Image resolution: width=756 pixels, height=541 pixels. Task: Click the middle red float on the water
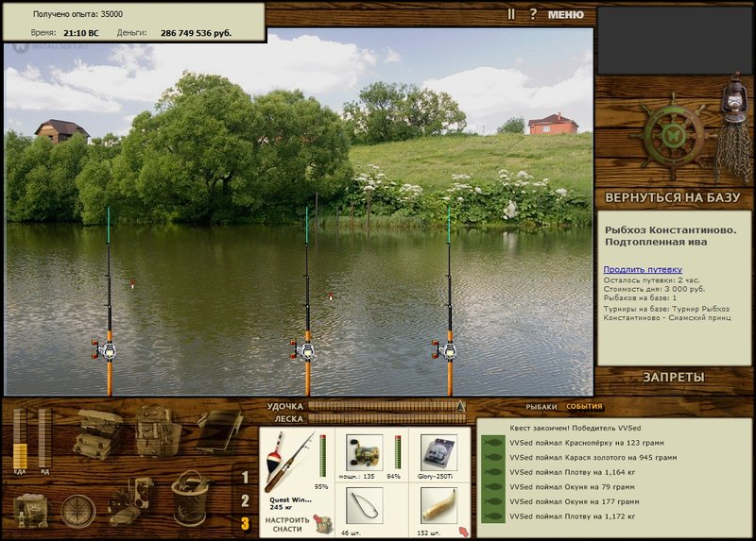tap(330, 296)
